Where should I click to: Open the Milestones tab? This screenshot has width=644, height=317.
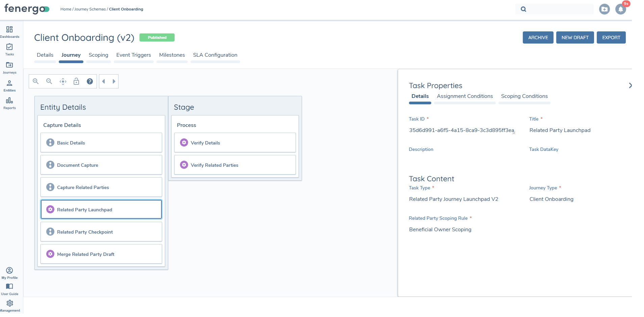pyautogui.click(x=172, y=55)
